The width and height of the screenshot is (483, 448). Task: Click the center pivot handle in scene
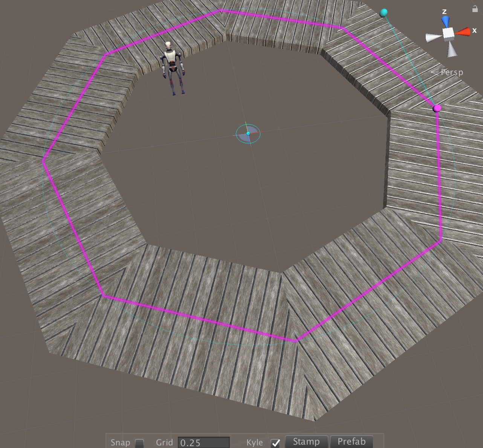point(248,134)
